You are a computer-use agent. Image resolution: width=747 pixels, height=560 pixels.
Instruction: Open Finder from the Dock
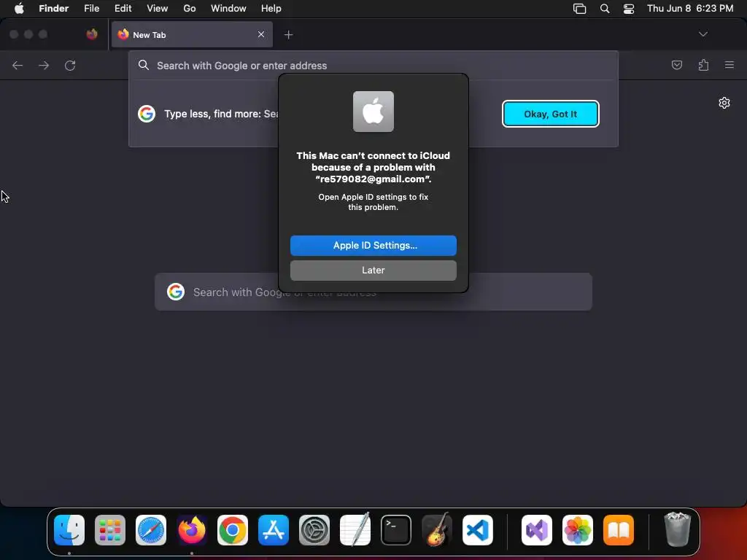pos(69,530)
